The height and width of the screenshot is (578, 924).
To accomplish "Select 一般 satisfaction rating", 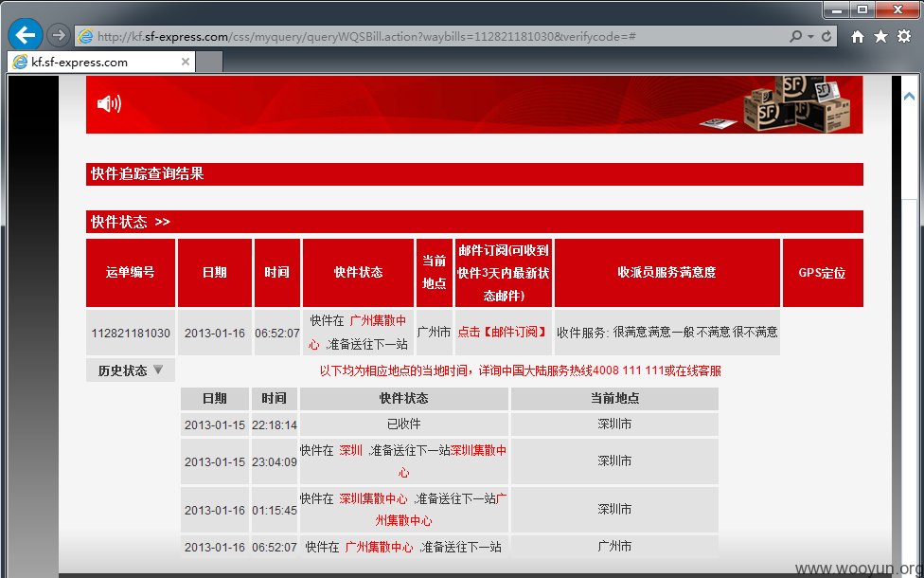I will coord(683,332).
